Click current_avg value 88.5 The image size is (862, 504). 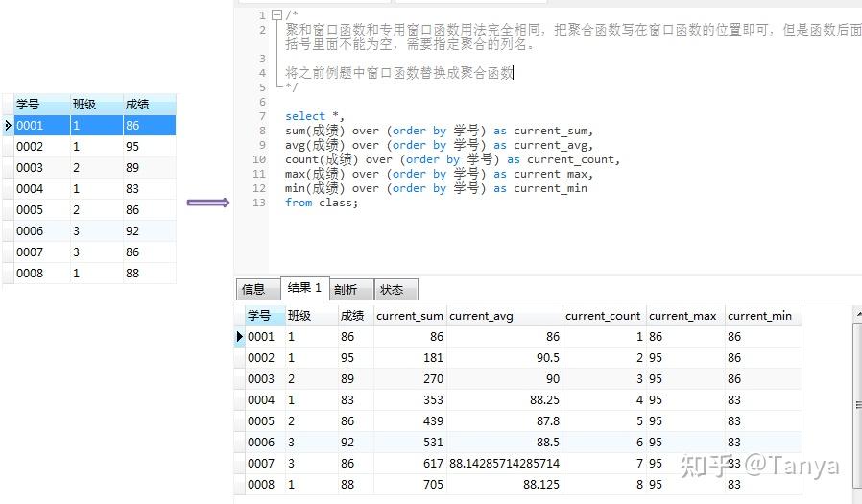[x=548, y=443]
